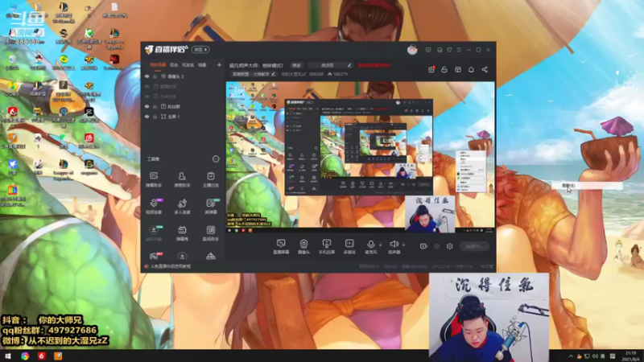Click the toolbox download-arrow circle icon in bottom row

coord(182,256)
